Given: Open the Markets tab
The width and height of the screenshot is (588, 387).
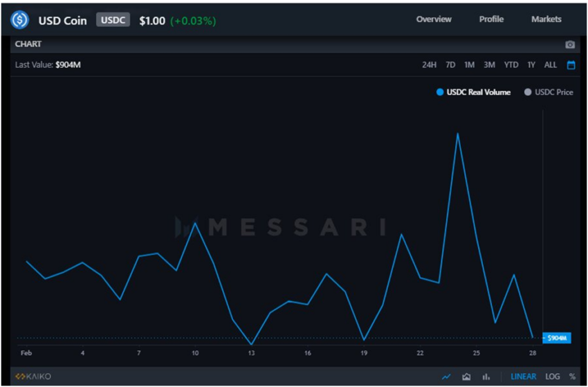Looking at the screenshot, I should coord(546,19).
